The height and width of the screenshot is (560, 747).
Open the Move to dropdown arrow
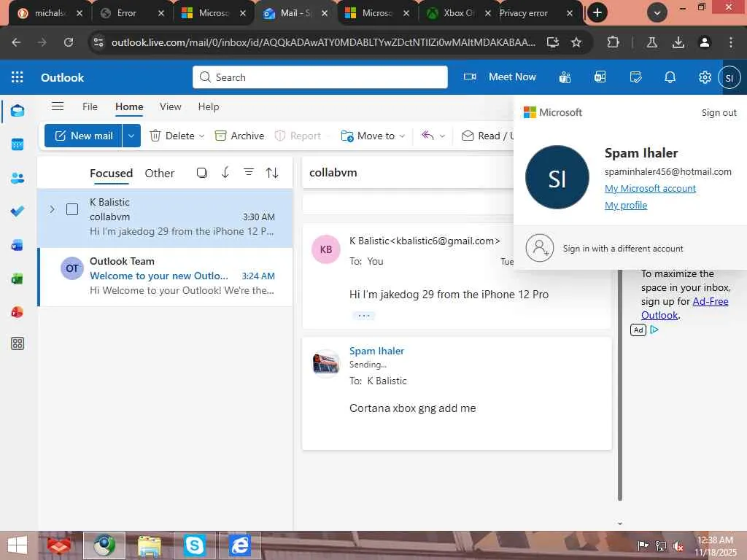click(402, 136)
